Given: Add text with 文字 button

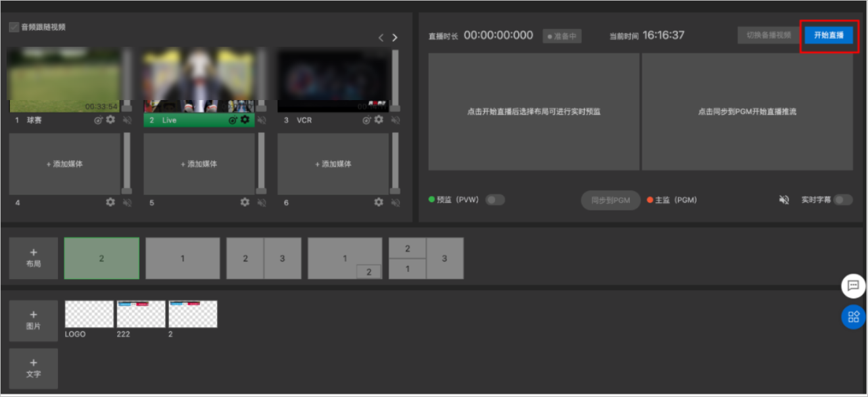Looking at the screenshot, I should [x=34, y=369].
